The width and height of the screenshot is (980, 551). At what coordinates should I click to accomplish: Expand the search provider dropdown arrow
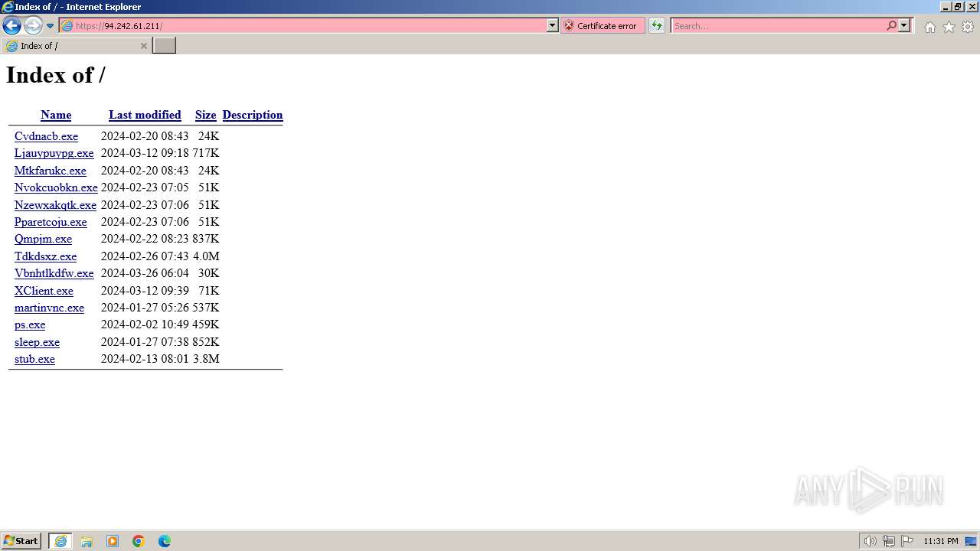coord(904,26)
